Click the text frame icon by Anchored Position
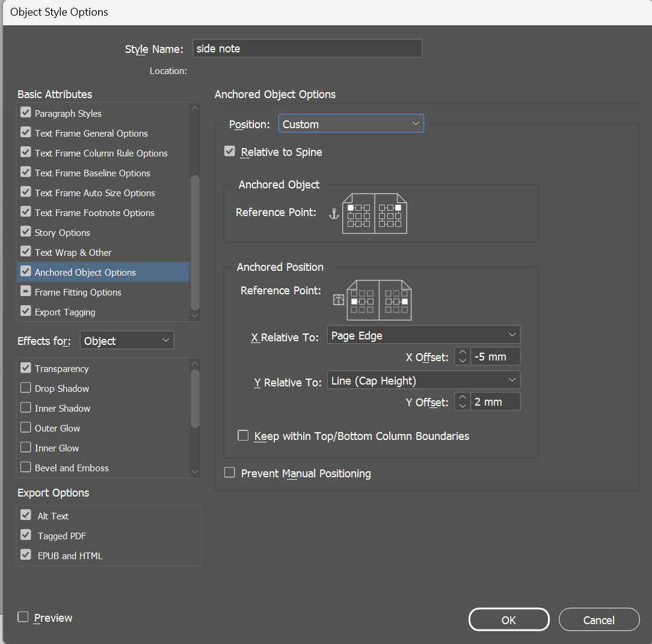 pos(339,300)
